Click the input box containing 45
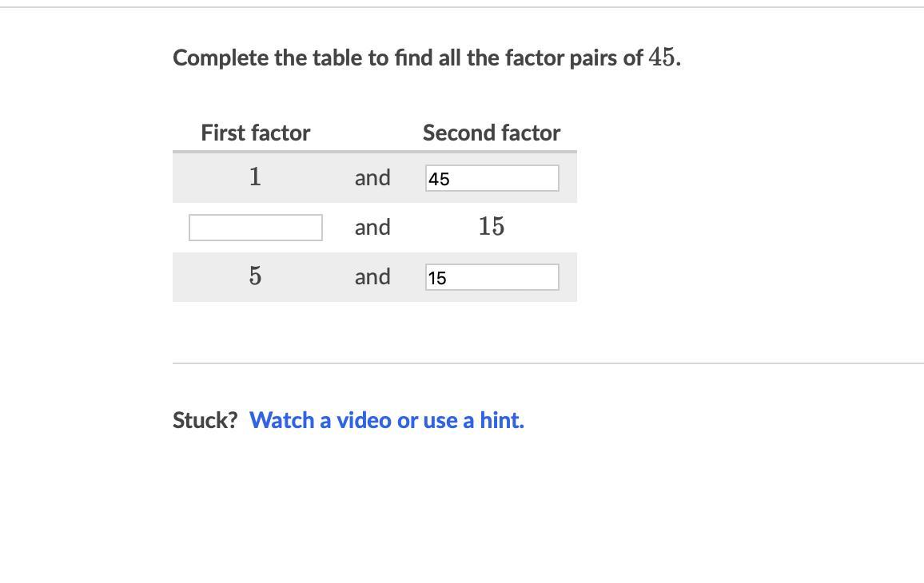The image size is (924, 583). (x=492, y=178)
